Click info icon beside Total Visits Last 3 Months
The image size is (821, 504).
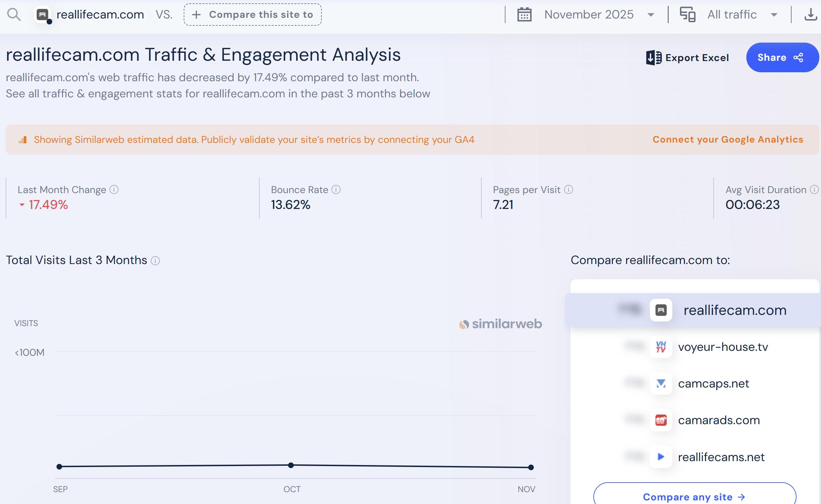click(155, 261)
